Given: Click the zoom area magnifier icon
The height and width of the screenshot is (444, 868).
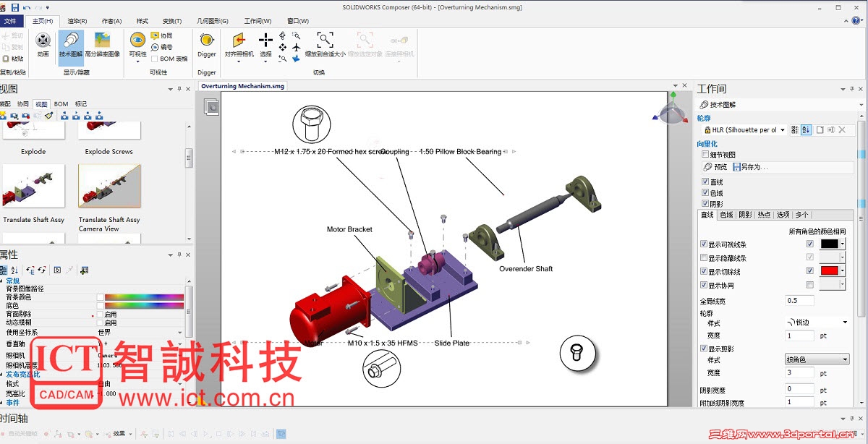Looking at the screenshot, I should 297,35.
